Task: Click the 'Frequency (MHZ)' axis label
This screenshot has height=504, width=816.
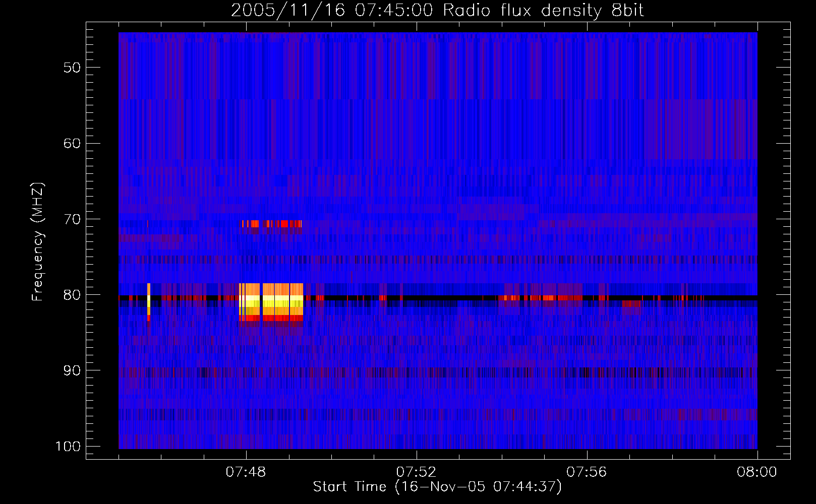Action: coord(38,241)
